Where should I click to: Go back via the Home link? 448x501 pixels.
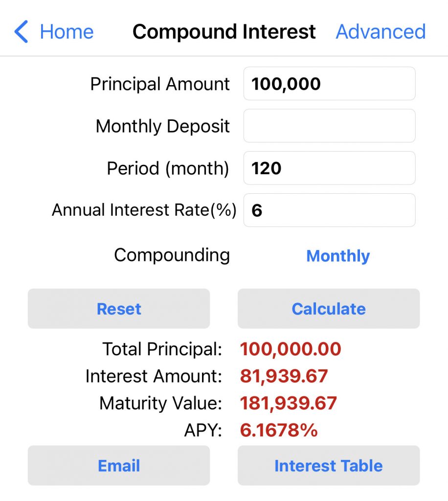tap(67, 32)
